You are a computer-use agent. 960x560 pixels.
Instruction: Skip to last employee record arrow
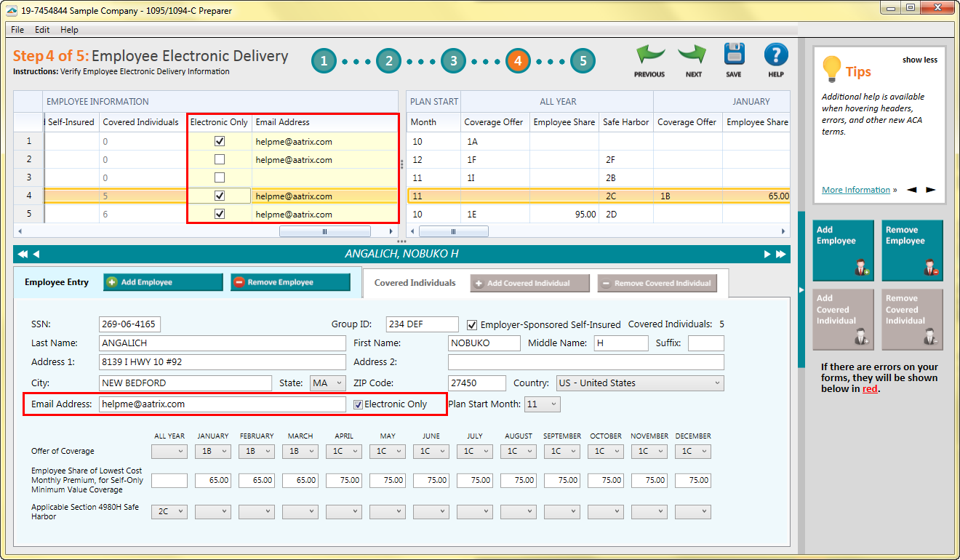point(781,255)
